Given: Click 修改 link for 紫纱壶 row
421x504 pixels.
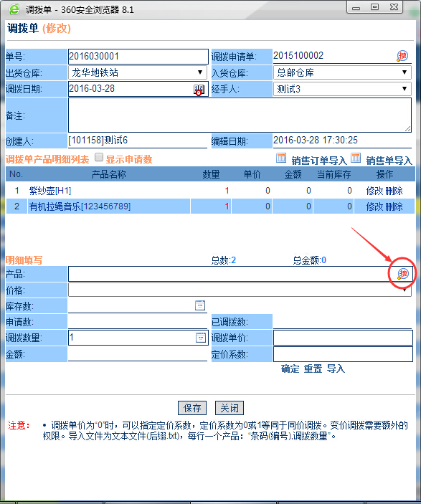Looking at the screenshot, I should (x=374, y=191).
